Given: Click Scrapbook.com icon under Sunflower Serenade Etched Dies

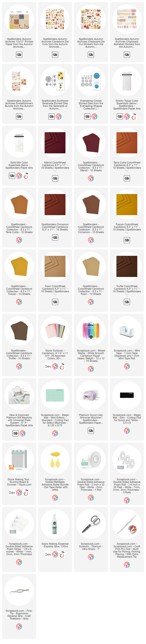Looking at the screenshot, I should point(58,117).
